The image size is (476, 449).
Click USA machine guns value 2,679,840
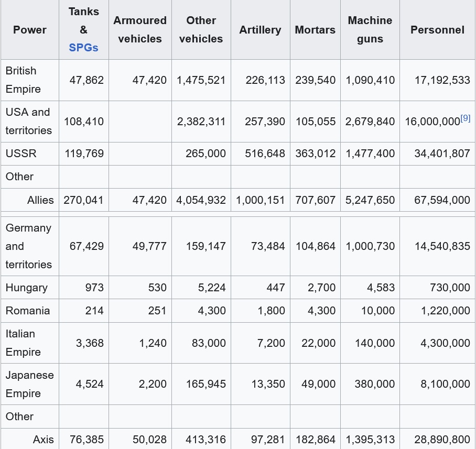(370, 122)
